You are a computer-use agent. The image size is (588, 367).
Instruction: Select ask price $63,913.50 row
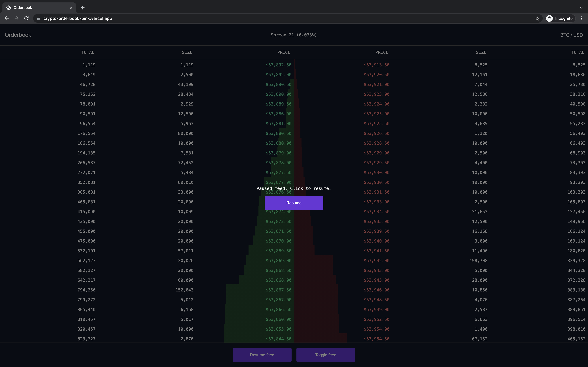click(376, 65)
